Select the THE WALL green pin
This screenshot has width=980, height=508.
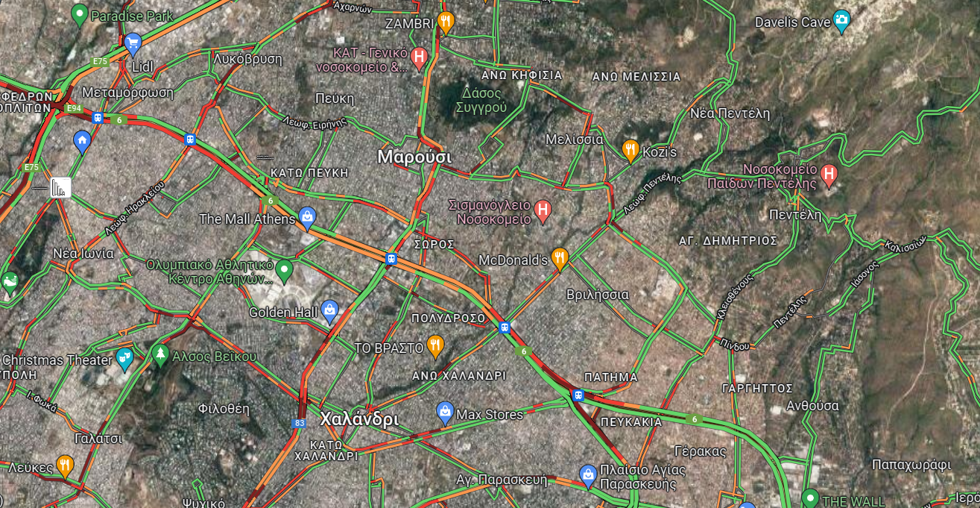(810, 498)
